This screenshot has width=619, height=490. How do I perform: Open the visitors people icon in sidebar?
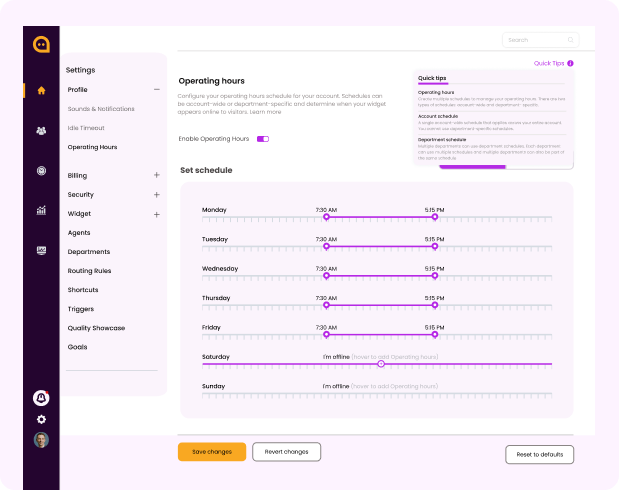[x=41, y=130]
